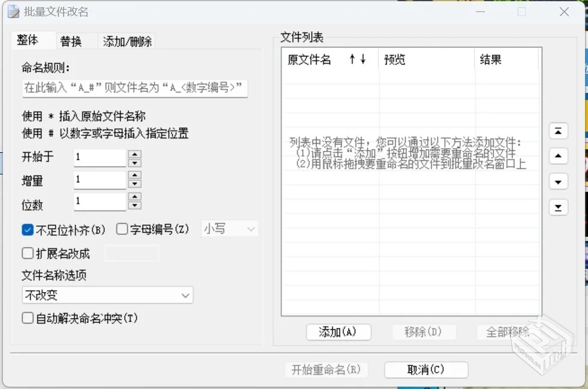This screenshot has height=389, width=588.
Task: Check the 扩展名改成 checkbox
Action: pyautogui.click(x=27, y=253)
